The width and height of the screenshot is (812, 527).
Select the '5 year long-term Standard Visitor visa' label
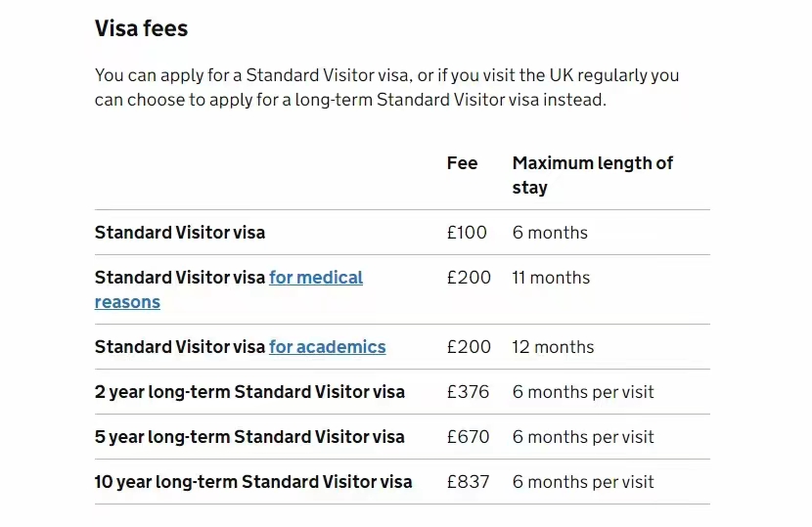pyautogui.click(x=249, y=437)
